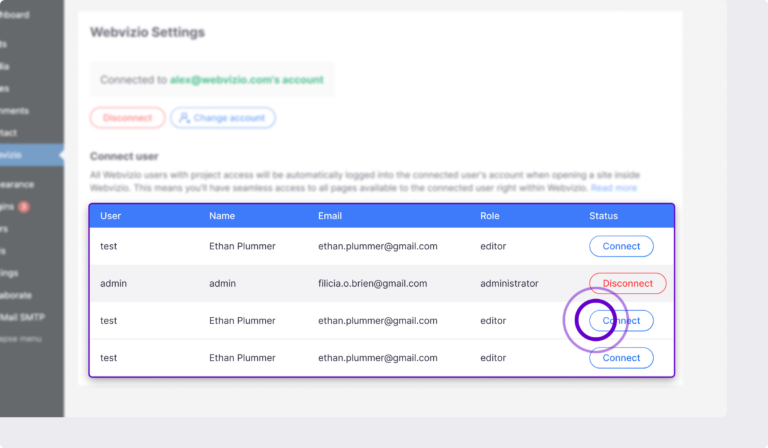768x448 pixels.
Task: Click the filicia.o.brien@gmail.com email cell
Action: [x=372, y=284]
